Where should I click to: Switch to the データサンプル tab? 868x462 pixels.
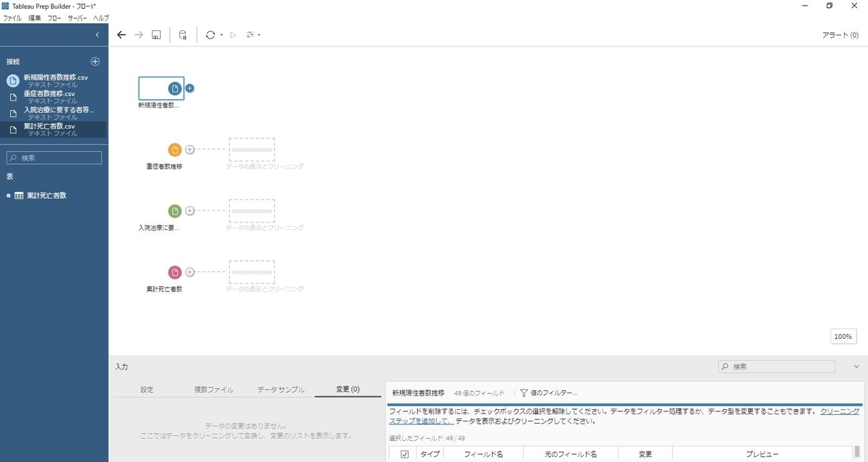[281, 389]
